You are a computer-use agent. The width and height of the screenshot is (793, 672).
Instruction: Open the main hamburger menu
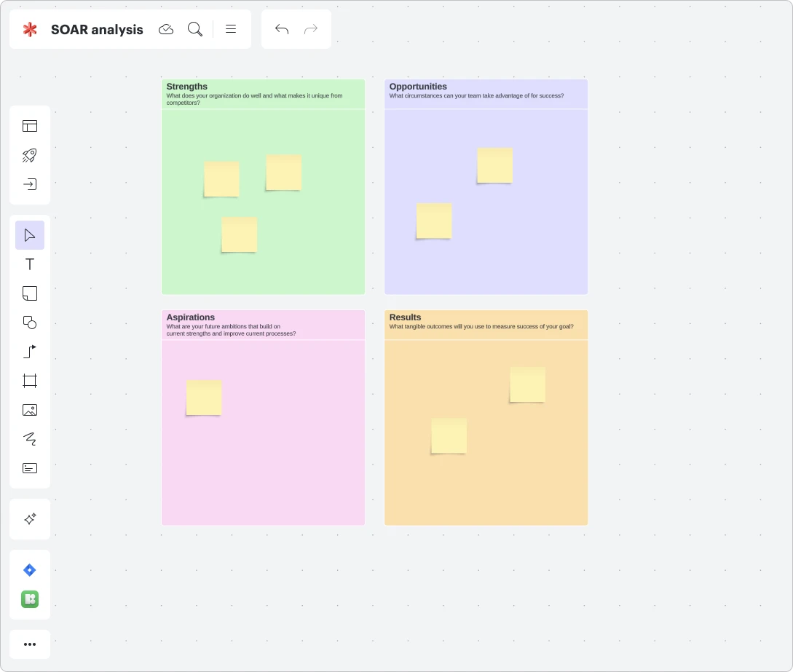231,29
